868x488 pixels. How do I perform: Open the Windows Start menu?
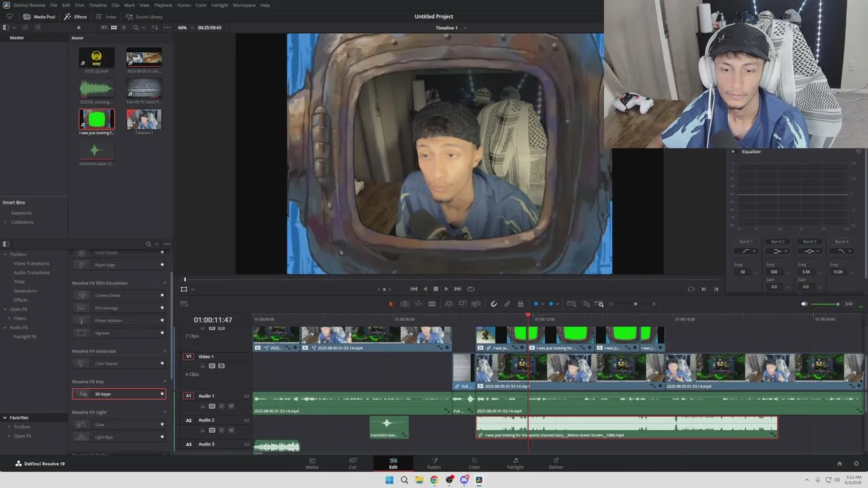[x=389, y=480]
